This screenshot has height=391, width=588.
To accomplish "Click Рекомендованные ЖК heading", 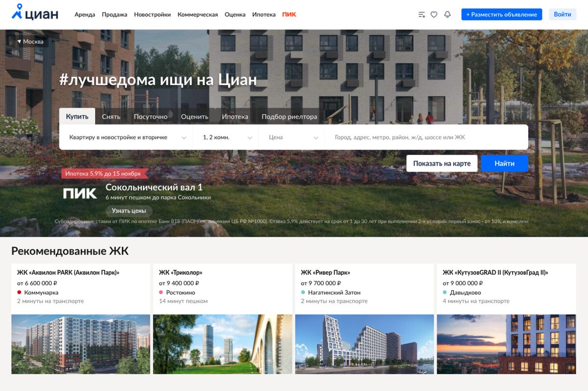I will (x=70, y=251).
